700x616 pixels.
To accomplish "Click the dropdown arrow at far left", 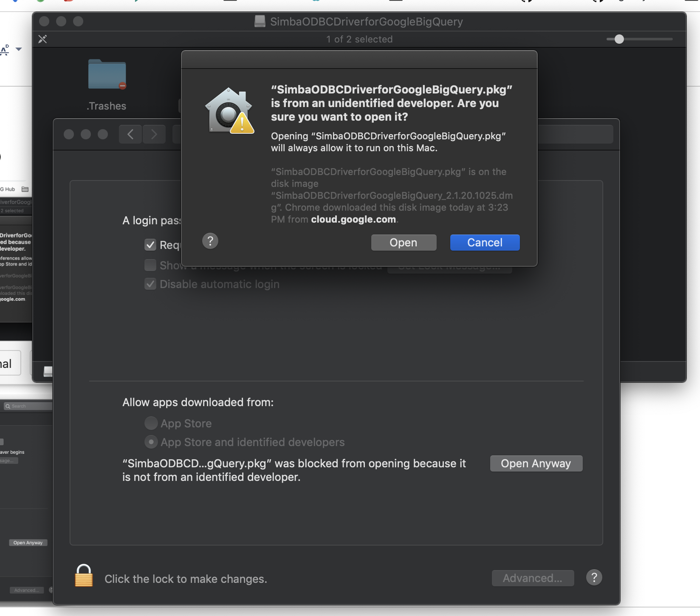I will tap(19, 49).
